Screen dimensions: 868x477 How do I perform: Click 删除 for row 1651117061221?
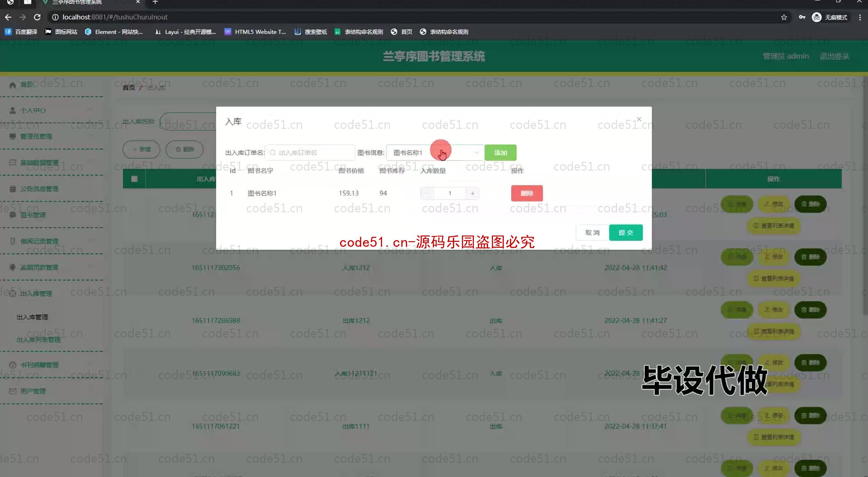point(810,415)
